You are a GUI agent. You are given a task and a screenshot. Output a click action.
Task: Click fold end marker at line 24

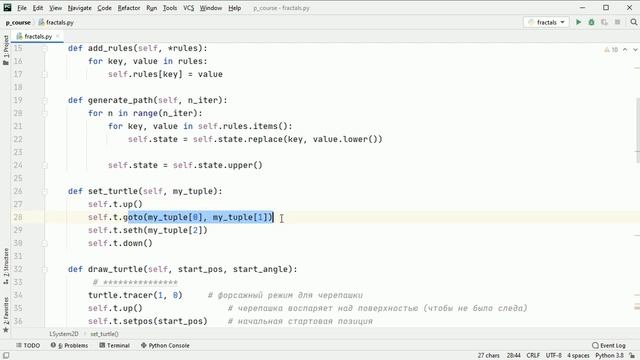[44, 165]
